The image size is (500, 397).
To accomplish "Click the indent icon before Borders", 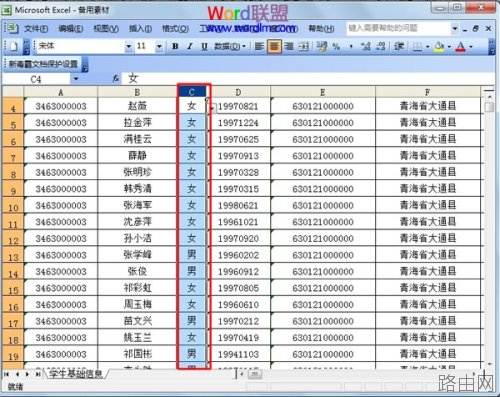I will (x=399, y=46).
